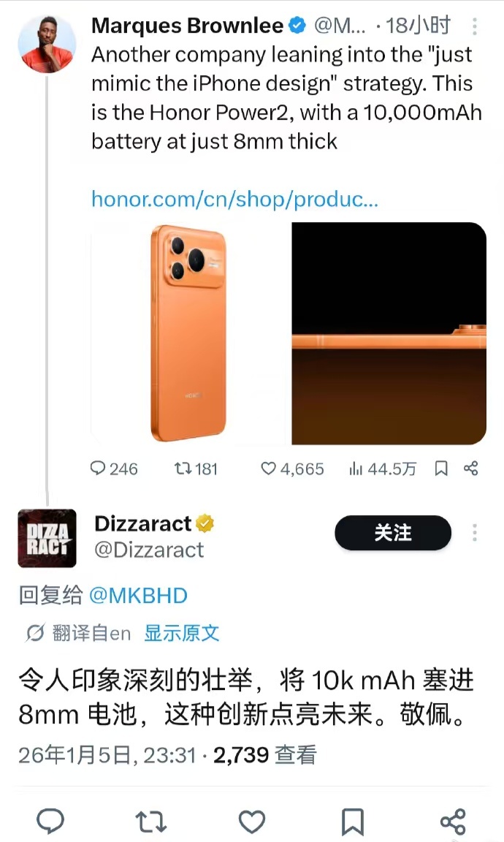The width and height of the screenshot is (504, 842).
Task: Reply to Dizzaract's tweet from bottom bar
Action: [50, 821]
